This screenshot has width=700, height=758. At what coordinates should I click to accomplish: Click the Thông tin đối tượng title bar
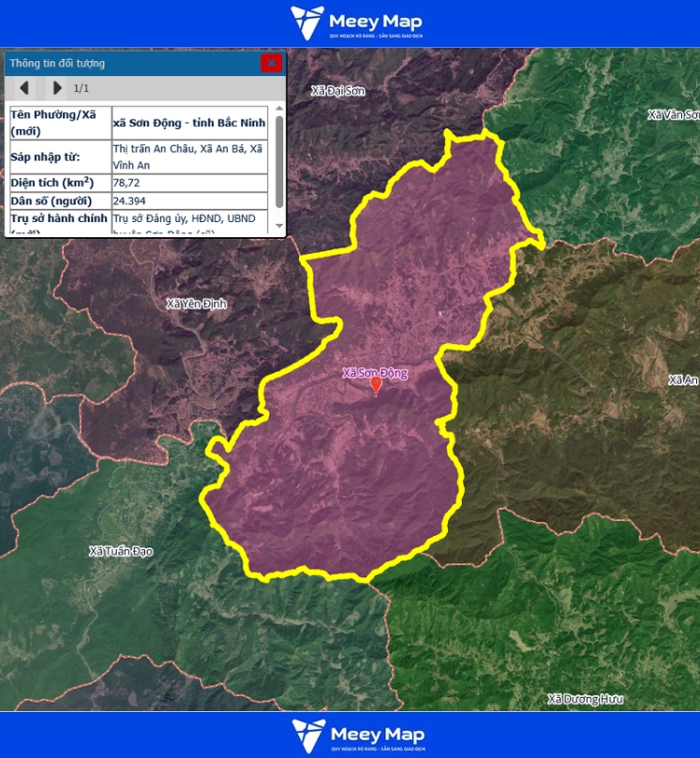click(x=131, y=64)
